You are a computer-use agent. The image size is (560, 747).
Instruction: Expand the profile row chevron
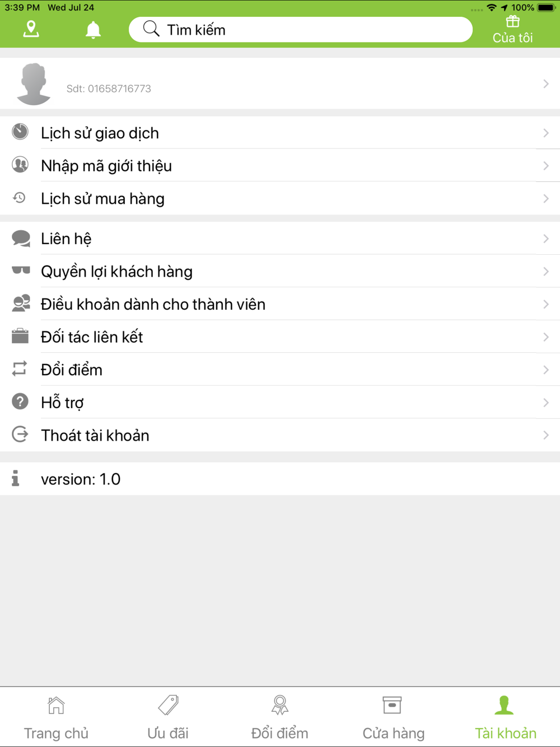pos(546,84)
